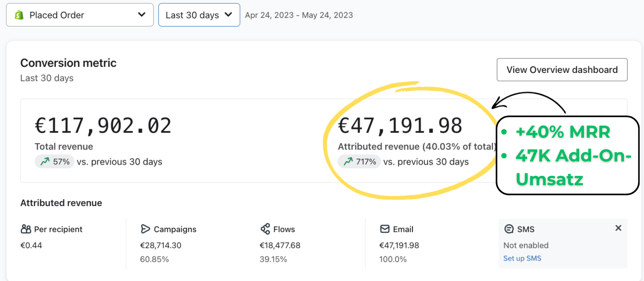Click the Not enabled SMS status
Screen dimensions: 644x281
[x=526, y=245]
